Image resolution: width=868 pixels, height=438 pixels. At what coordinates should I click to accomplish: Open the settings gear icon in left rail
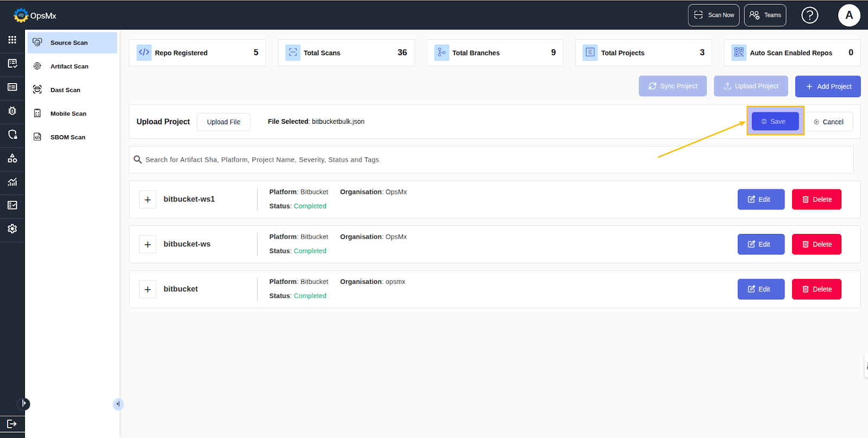pyautogui.click(x=12, y=229)
